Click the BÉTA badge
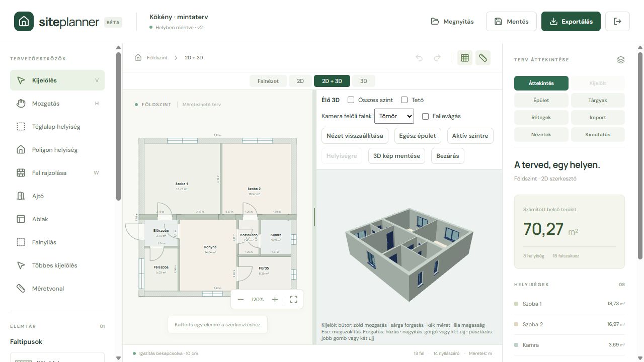Viewport: 644px width, 362px height. (113, 22)
